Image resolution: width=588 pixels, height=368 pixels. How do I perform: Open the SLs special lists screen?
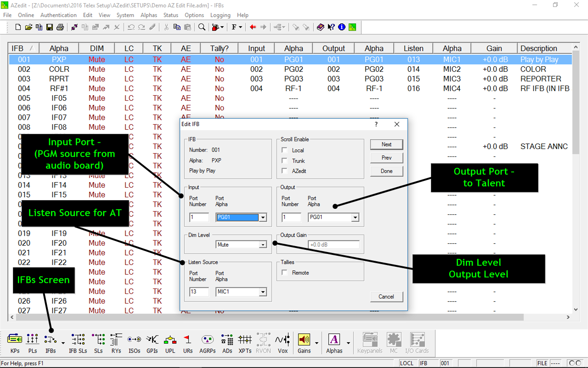[x=98, y=343]
